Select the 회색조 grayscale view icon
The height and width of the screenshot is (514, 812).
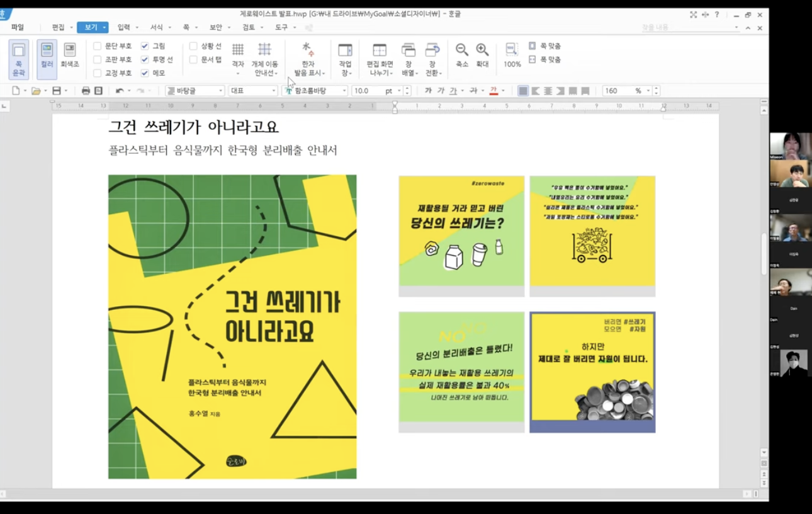point(69,55)
